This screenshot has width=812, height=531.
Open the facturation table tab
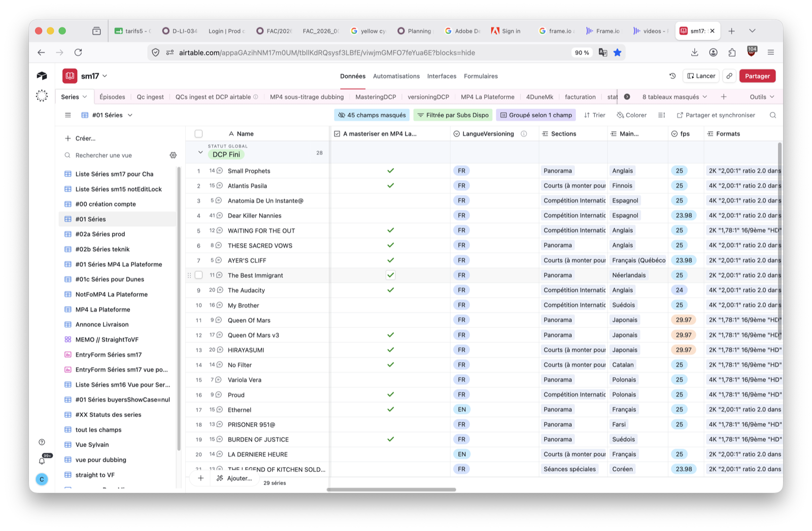point(580,97)
